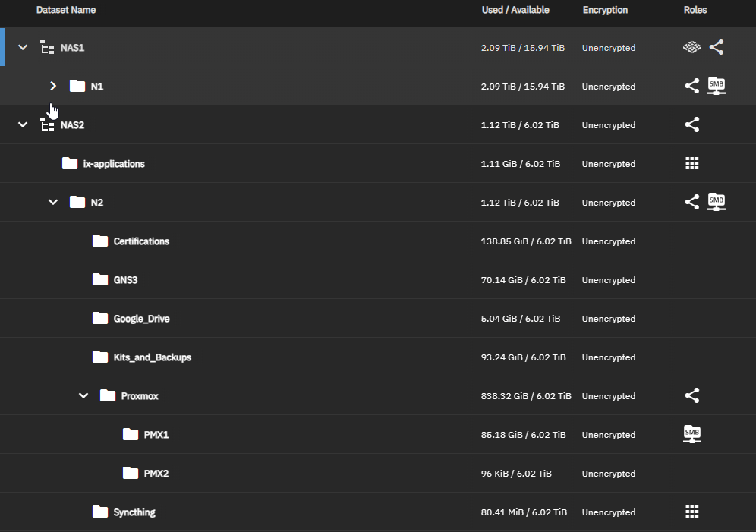The height and width of the screenshot is (532, 756).
Task: Click the 838.32 GiB / 6.02 TiB value
Action: click(526, 396)
